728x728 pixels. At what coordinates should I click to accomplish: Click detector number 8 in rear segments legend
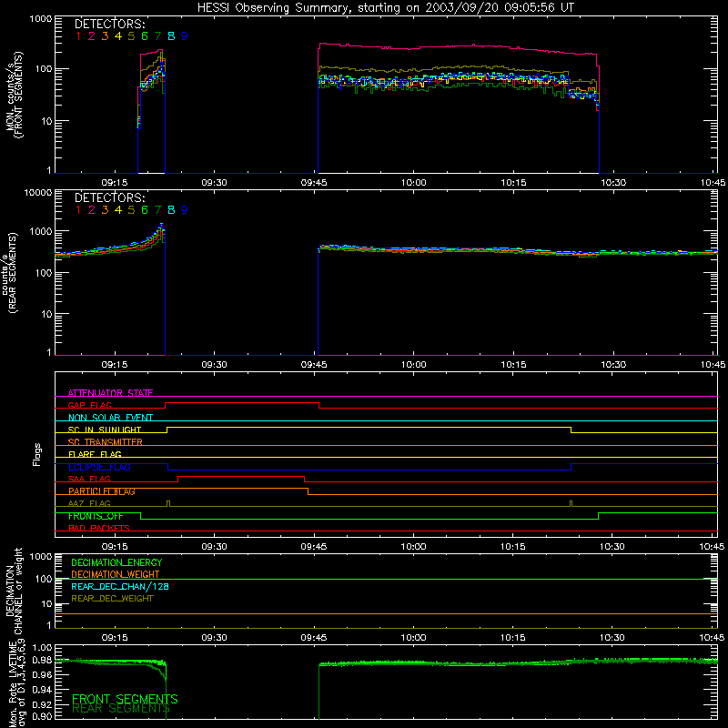click(171, 210)
